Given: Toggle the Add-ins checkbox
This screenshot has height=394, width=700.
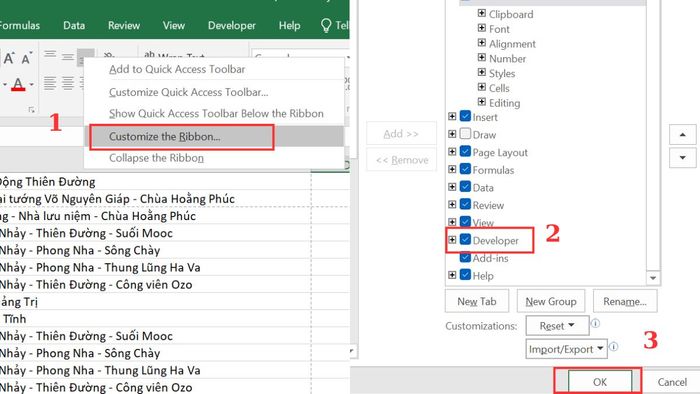Looking at the screenshot, I should tap(465, 257).
